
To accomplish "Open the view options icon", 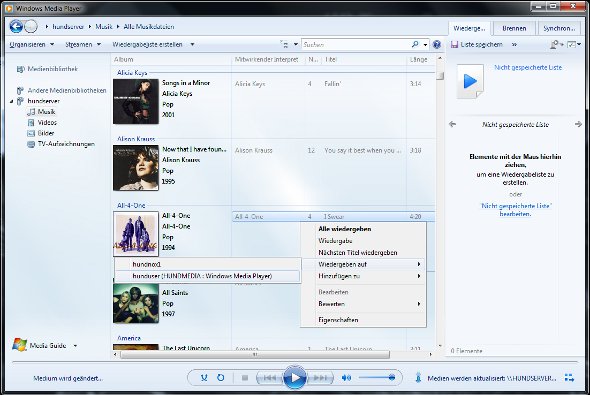I will (285, 44).
